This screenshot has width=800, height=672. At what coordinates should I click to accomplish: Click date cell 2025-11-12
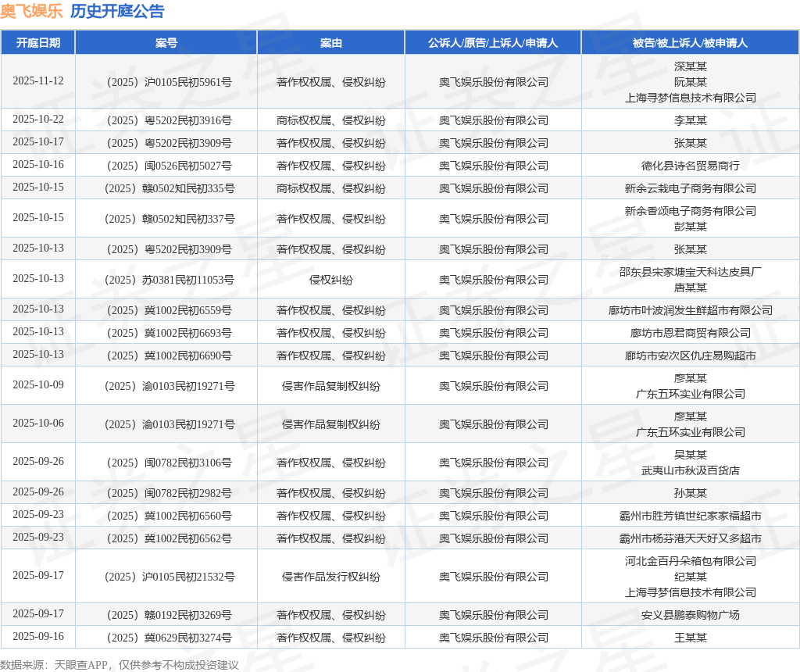click(38, 81)
